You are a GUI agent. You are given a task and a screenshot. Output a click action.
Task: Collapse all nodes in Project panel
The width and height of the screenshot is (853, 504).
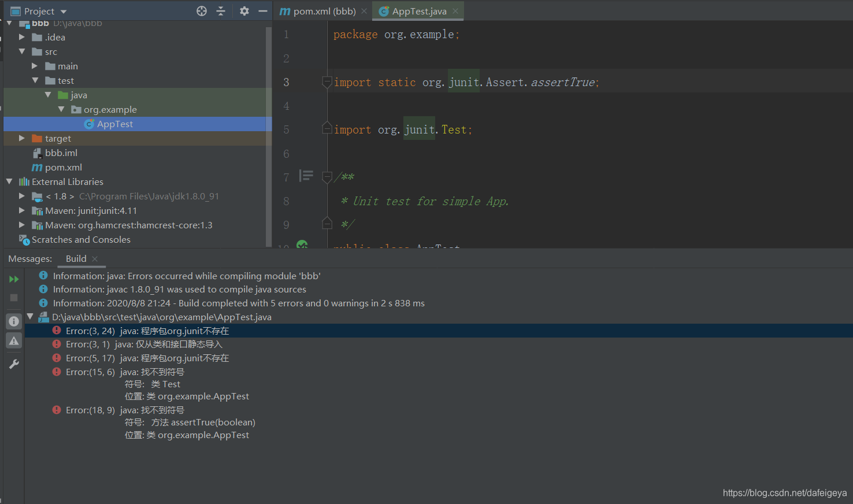coord(221,11)
